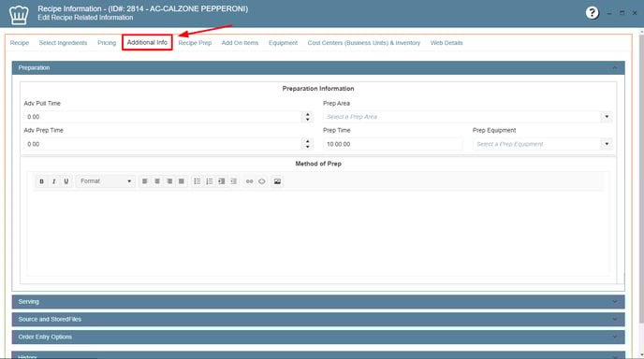Image resolution: width=644 pixels, height=359 pixels.
Task: Collapse the Preparation section chevron
Action: click(614, 67)
